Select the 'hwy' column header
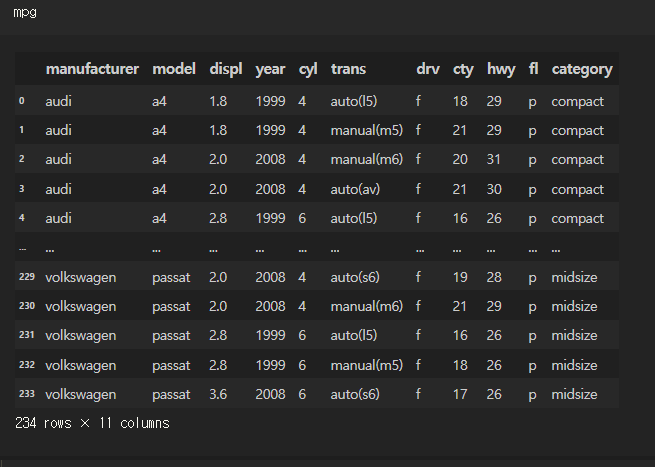Image resolution: width=655 pixels, height=467 pixels. tap(501, 69)
